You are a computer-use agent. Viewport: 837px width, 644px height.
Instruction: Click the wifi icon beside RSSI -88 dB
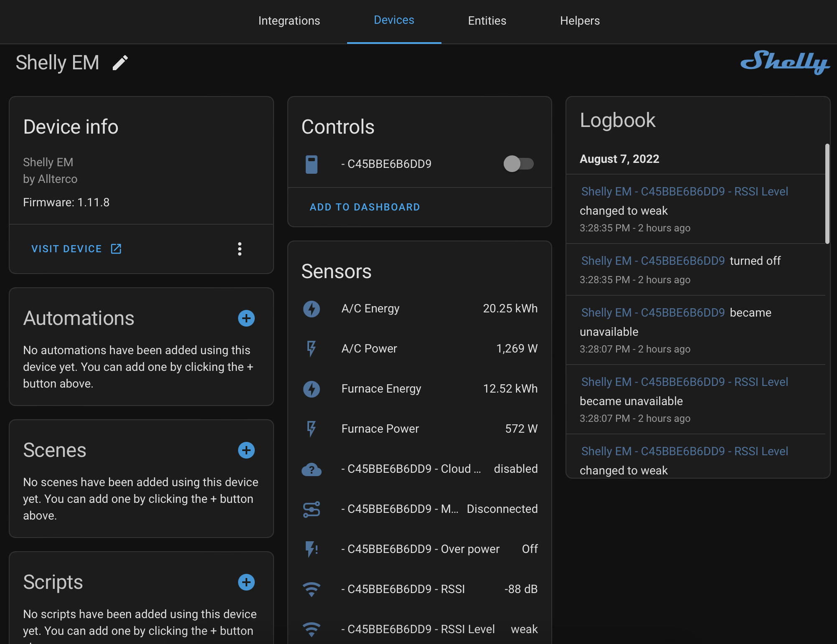point(312,589)
